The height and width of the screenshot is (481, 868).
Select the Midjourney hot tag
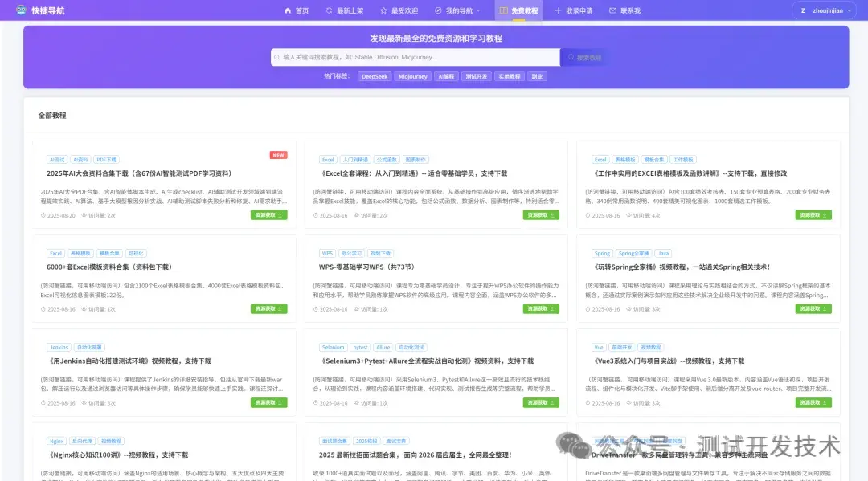pyautogui.click(x=412, y=76)
